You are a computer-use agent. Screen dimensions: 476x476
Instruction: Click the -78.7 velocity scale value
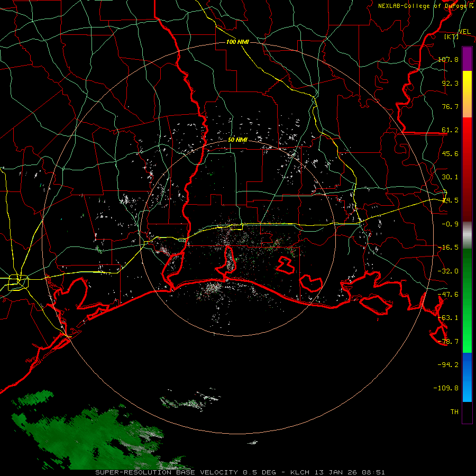click(448, 342)
